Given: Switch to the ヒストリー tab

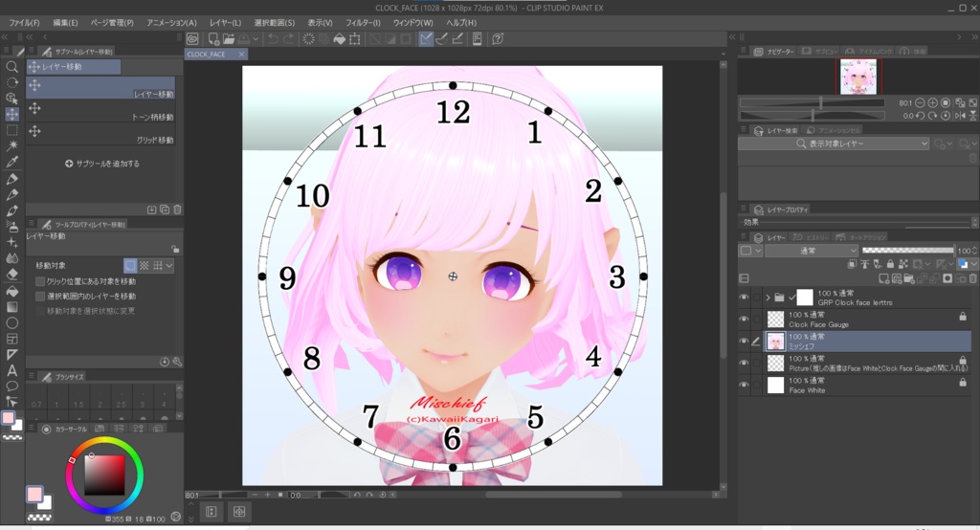Looking at the screenshot, I should (812, 237).
